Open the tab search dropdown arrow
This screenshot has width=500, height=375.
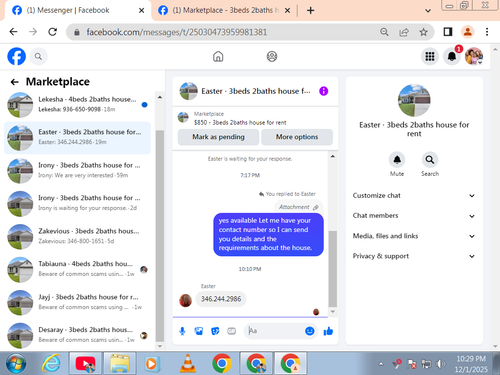(x=428, y=11)
